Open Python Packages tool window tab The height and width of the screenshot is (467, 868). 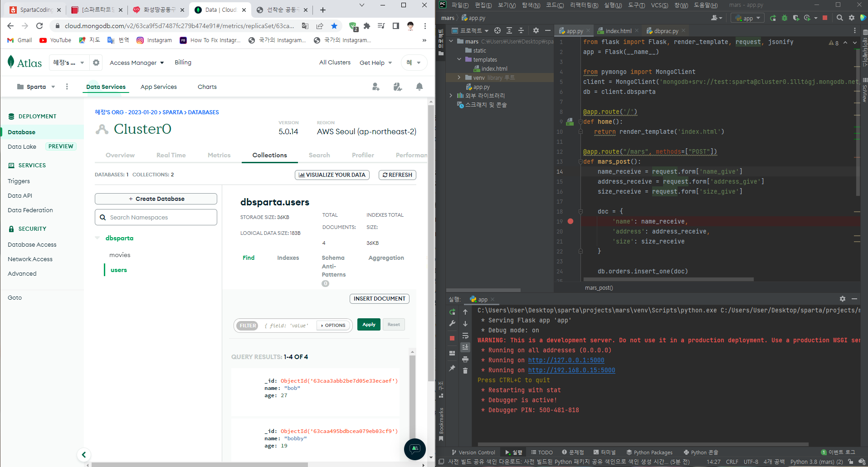click(649, 452)
